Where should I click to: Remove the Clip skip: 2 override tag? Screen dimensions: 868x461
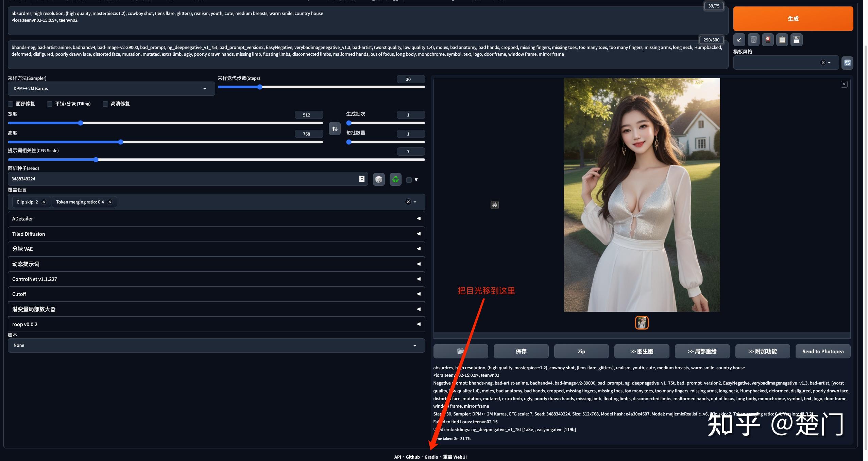click(44, 202)
